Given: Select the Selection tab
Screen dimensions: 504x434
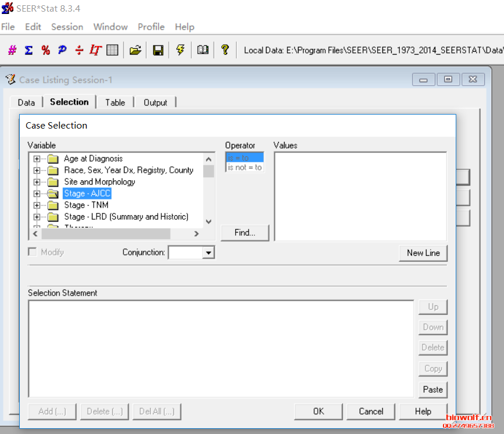Looking at the screenshot, I should coord(69,102).
